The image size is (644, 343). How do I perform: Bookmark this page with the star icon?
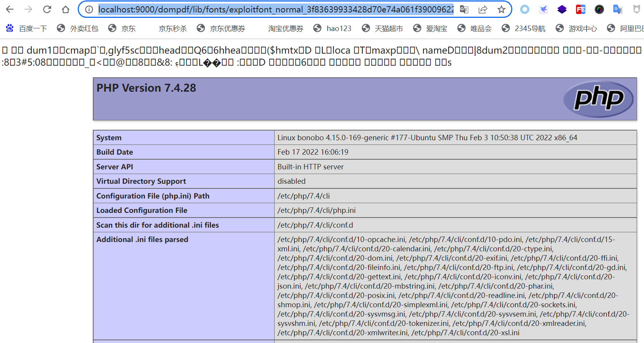click(501, 9)
